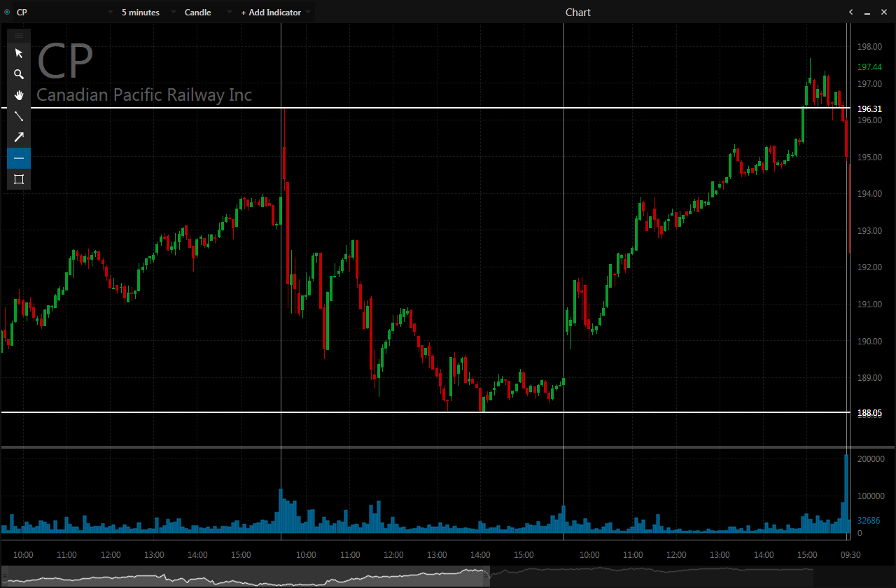Click the Chart window title
Image resolution: width=896 pixels, height=588 pixels.
click(x=578, y=13)
